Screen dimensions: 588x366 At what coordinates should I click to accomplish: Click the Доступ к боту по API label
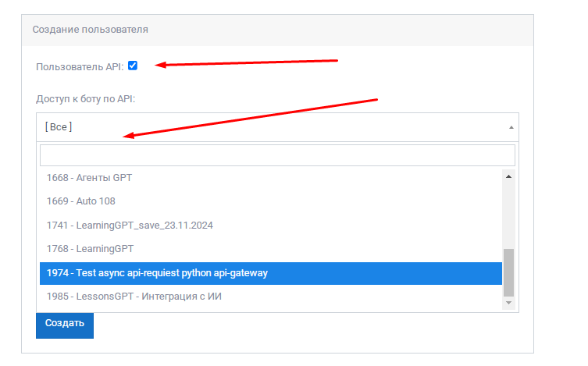click(x=86, y=99)
